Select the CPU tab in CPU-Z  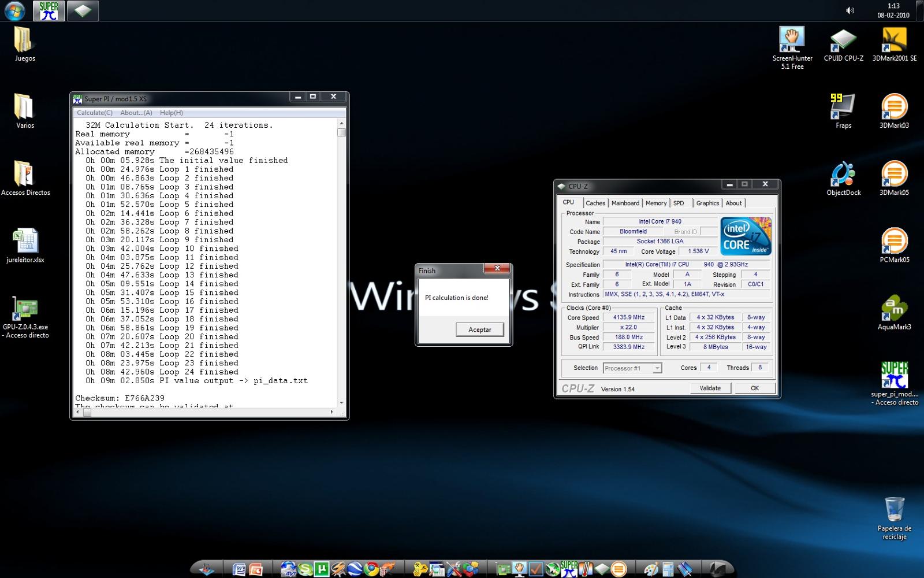coord(569,202)
